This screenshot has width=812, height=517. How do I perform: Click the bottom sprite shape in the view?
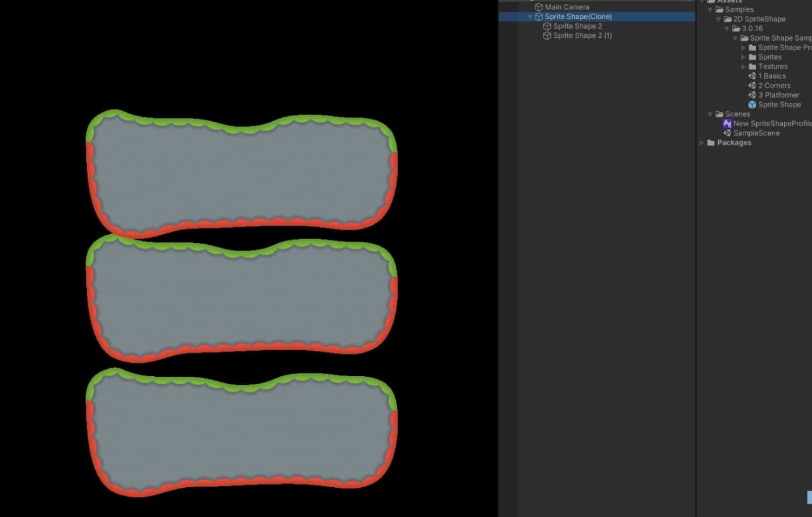[x=242, y=433]
